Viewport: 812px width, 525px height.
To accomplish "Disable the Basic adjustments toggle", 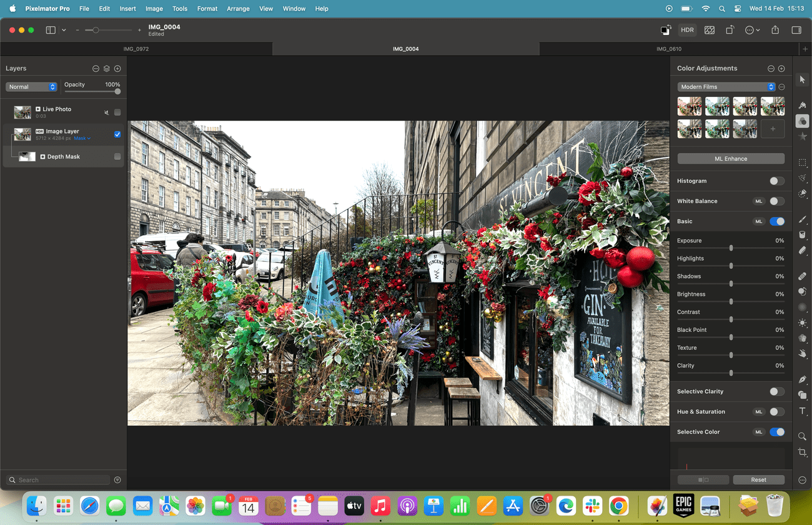I will (x=777, y=221).
